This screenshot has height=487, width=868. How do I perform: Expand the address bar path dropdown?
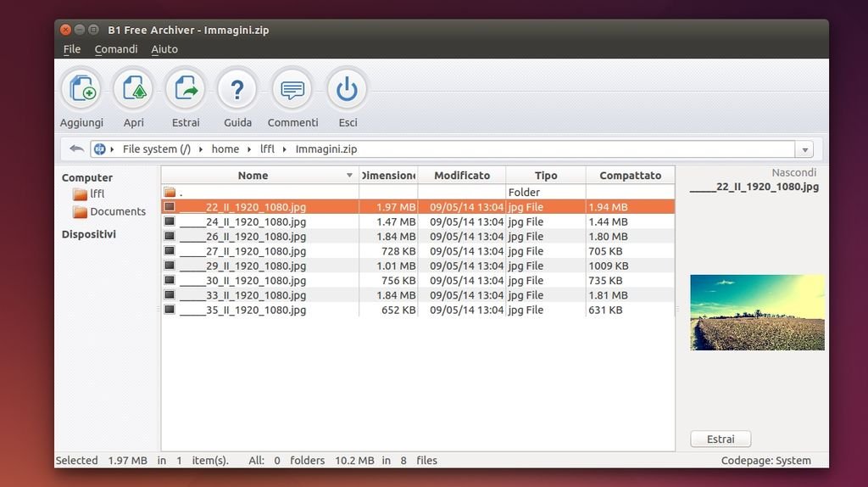pyautogui.click(x=804, y=149)
